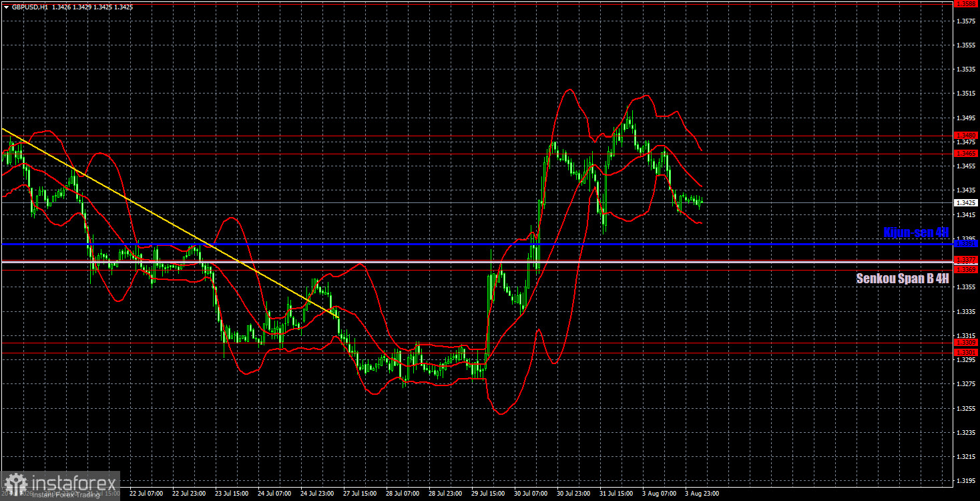Click the GBPUSD,H1 chart title text

[x=29, y=7]
